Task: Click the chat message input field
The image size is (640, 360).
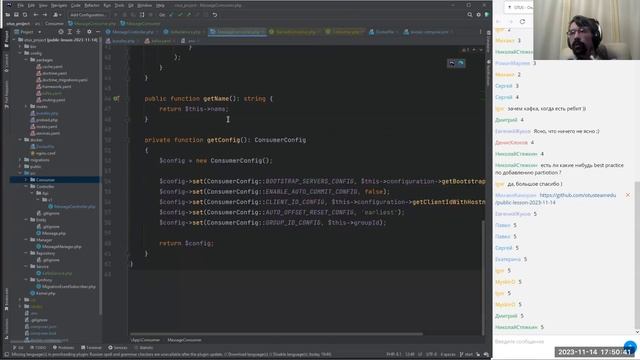Action: pos(557,341)
